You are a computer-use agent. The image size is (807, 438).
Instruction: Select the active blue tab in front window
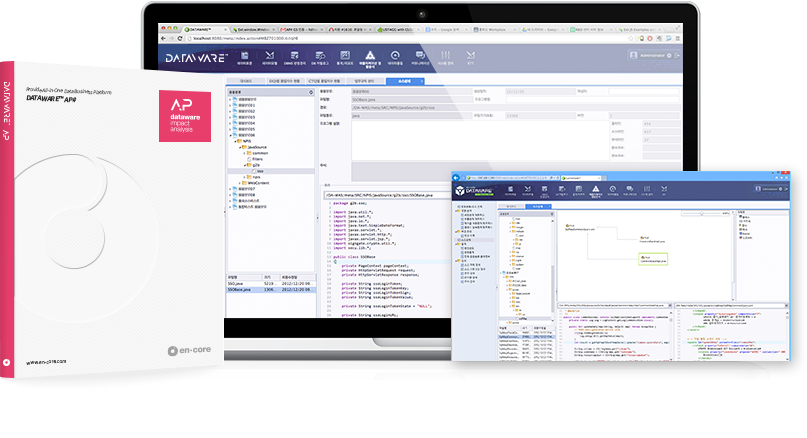click(x=538, y=206)
